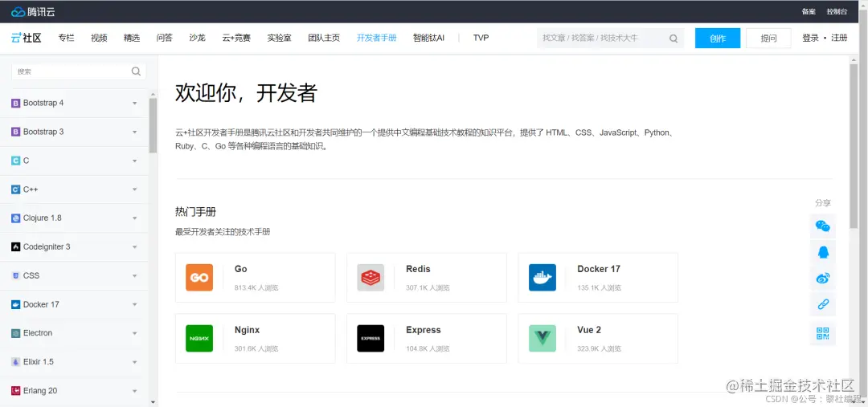The image size is (868, 407).
Task: Click the red Redis logo icon
Action: tap(371, 278)
